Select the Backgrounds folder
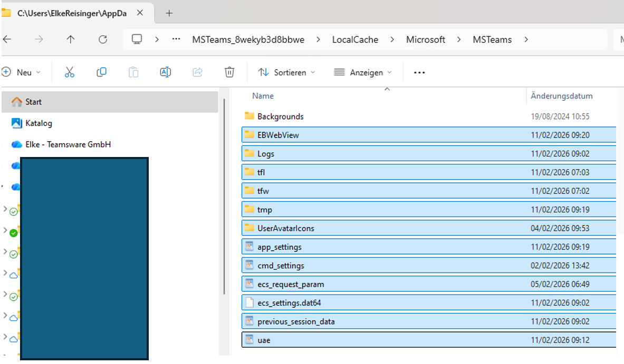Image resolution: width=624 pixels, height=364 pixels. pyautogui.click(x=280, y=116)
